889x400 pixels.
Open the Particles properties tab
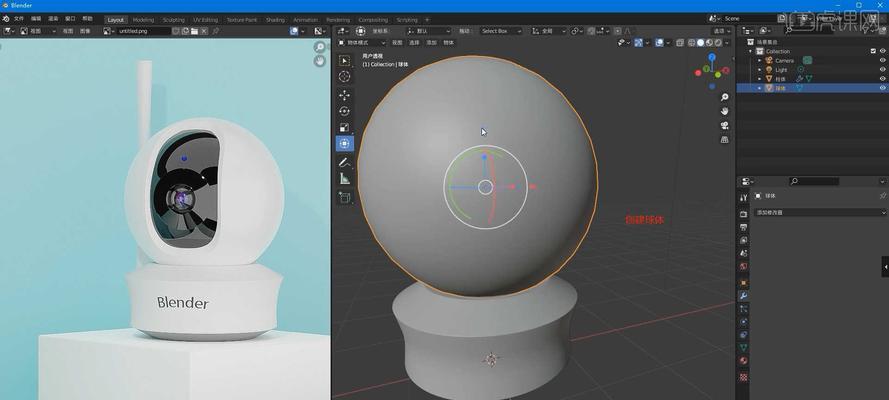pos(744,308)
